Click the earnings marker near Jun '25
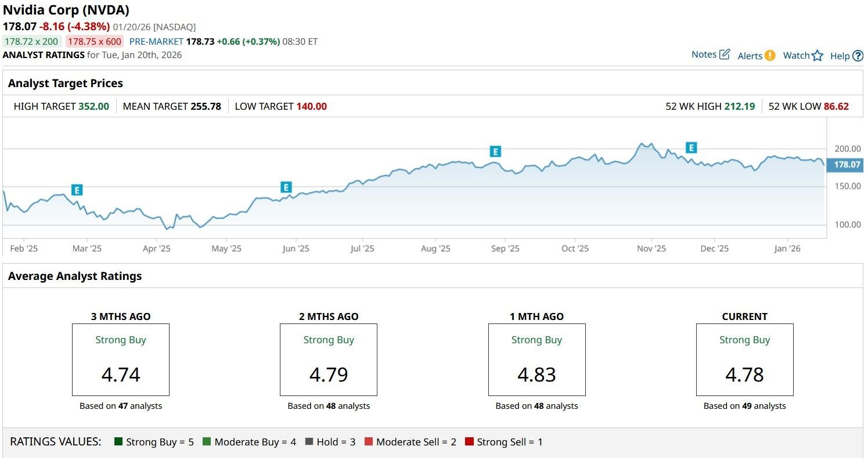Image resolution: width=868 pixels, height=464 pixels. (286, 187)
